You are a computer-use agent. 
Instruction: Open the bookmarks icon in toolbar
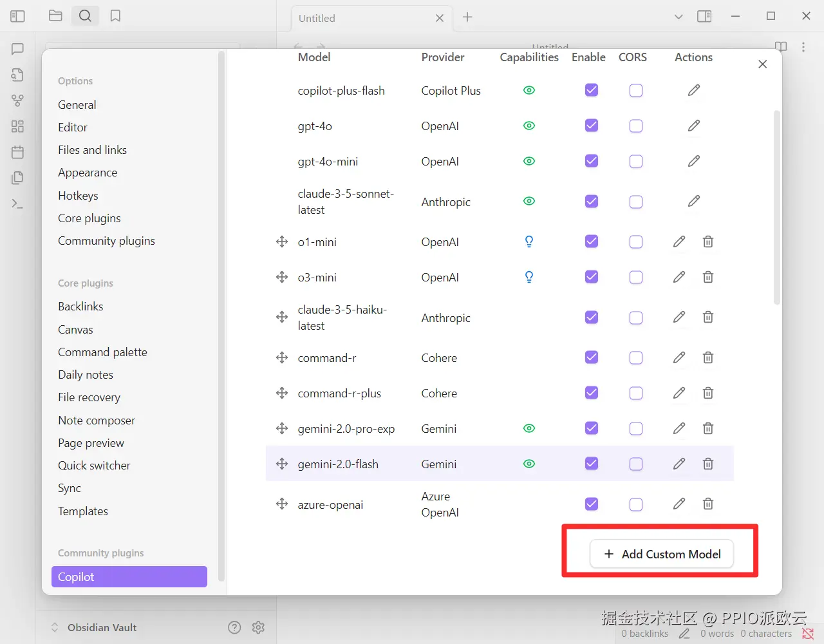pos(115,16)
